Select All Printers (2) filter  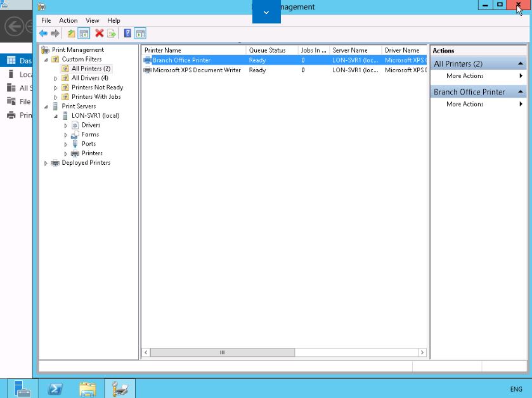point(91,68)
